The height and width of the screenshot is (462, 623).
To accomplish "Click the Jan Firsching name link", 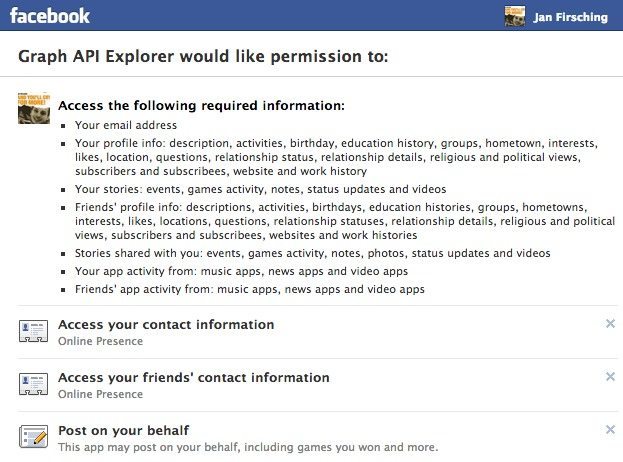I will pyautogui.click(x=571, y=17).
